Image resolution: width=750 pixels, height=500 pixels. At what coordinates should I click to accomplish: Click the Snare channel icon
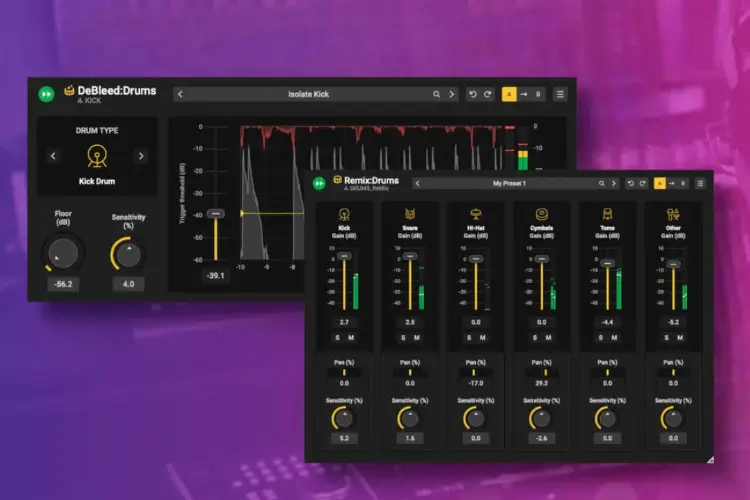pyautogui.click(x=410, y=214)
